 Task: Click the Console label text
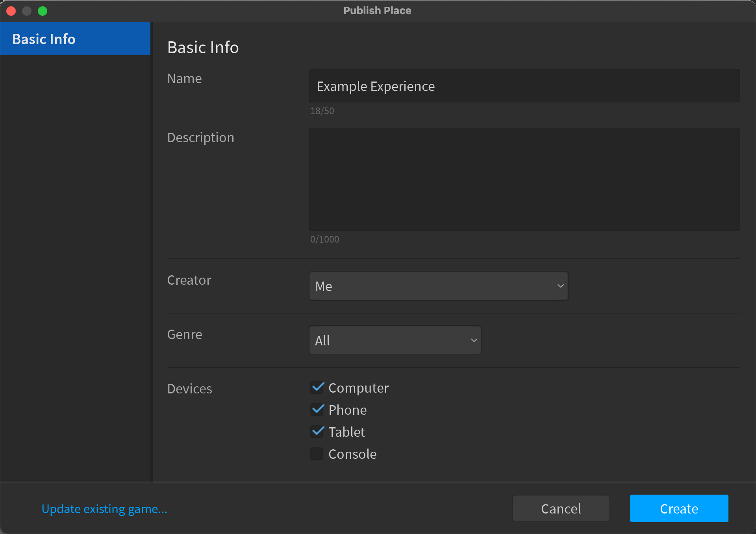352,454
